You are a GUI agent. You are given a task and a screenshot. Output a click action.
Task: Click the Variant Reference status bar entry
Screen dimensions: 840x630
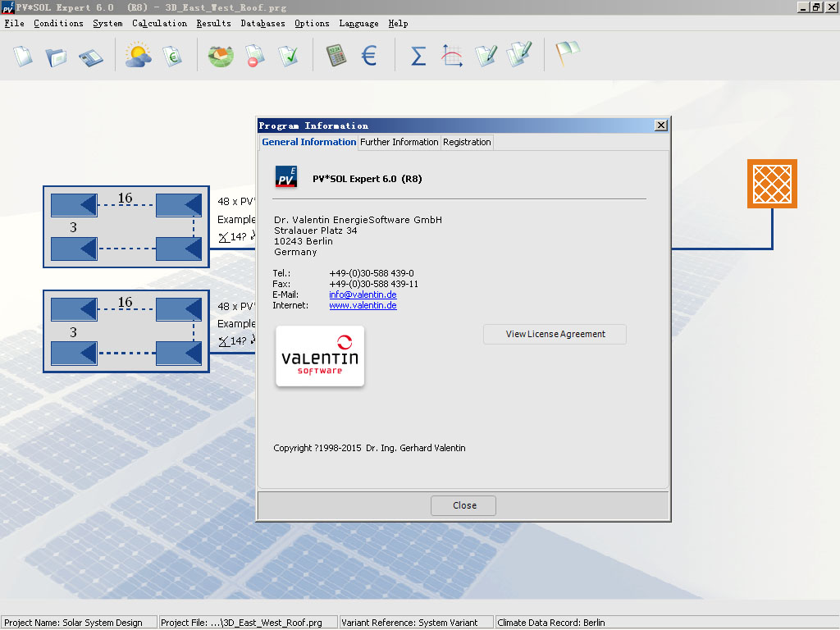pyautogui.click(x=416, y=623)
